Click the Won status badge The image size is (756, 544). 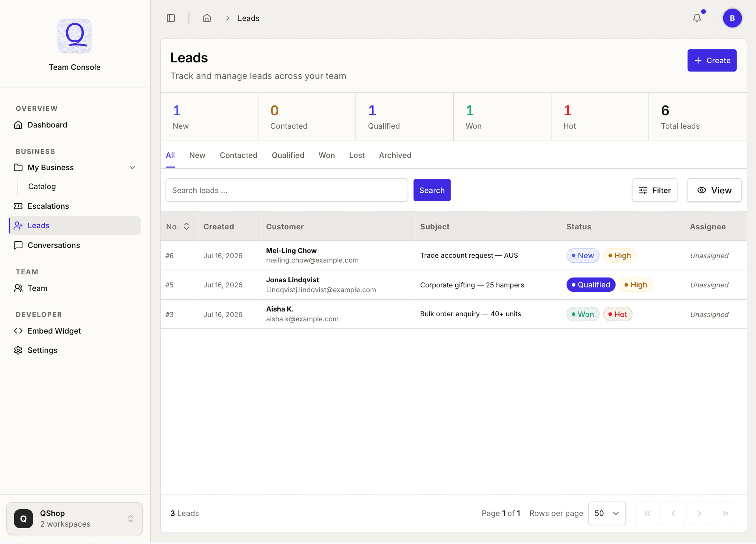coord(583,314)
